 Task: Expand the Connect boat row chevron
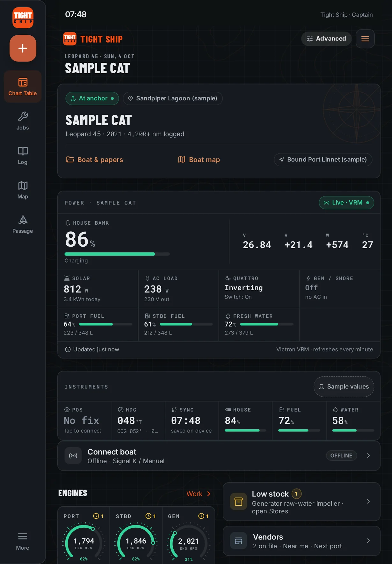click(x=368, y=456)
